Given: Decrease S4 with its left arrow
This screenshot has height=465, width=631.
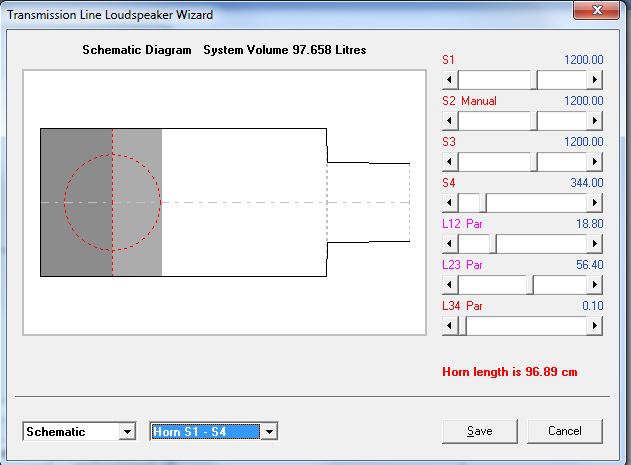Looking at the screenshot, I should [450, 203].
